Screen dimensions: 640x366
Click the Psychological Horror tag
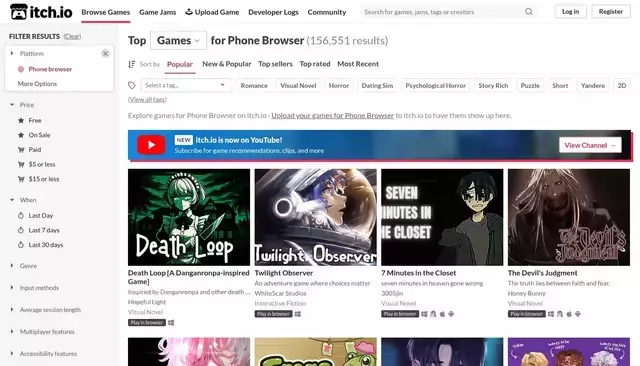(x=436, y=85)
